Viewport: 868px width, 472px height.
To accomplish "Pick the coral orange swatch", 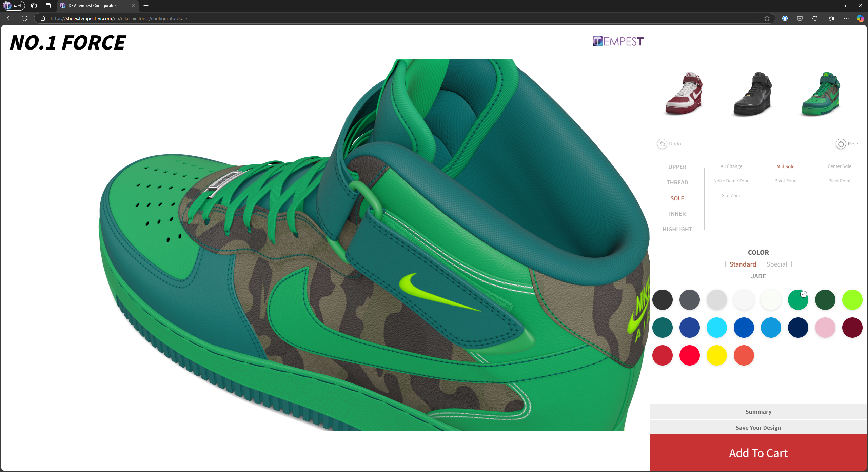I will click(x=744, y=355).
